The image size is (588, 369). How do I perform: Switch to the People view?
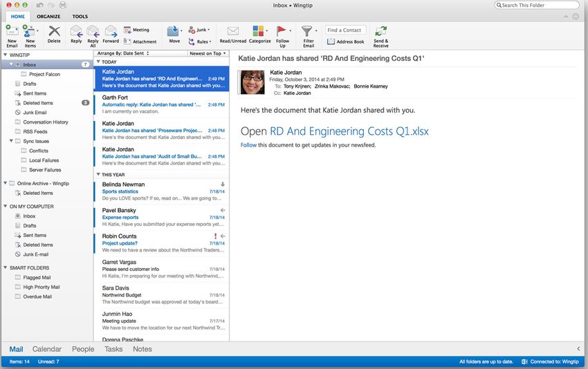click(x=83, y=349)
